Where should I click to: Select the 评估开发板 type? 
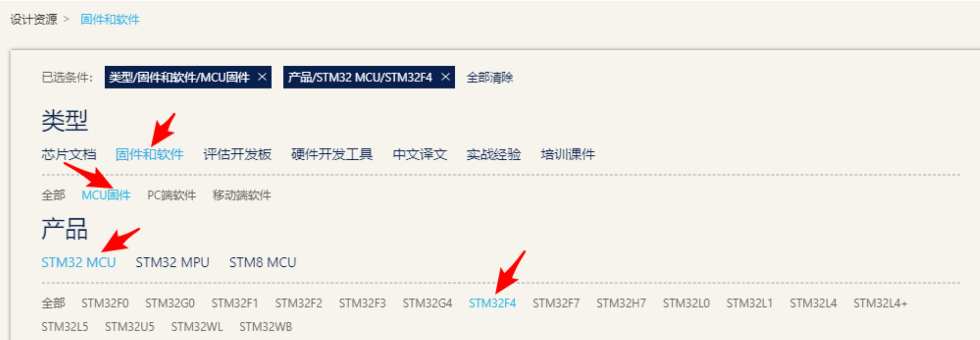coord(237,154)
